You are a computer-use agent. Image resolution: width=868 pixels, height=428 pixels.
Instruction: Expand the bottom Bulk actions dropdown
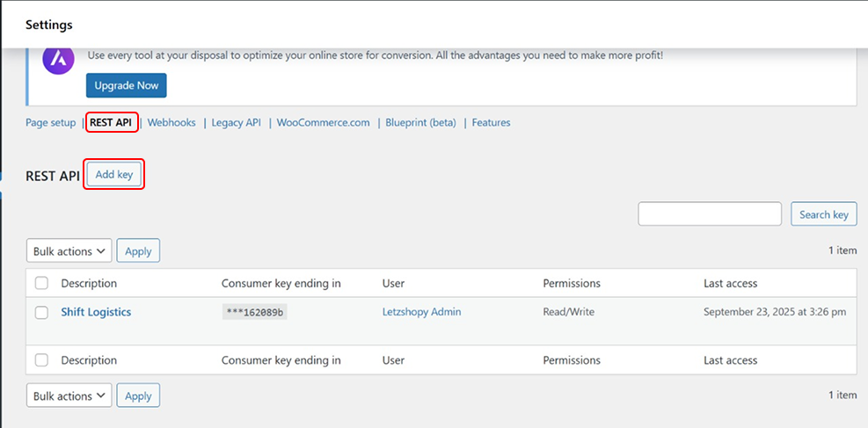[69, 396]
